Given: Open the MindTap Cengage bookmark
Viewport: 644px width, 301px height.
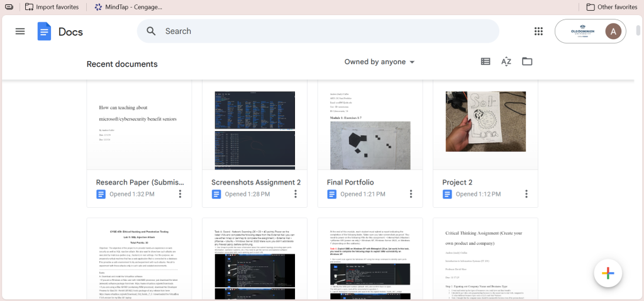Looking at the screenshot, I should (x=128, y=7).
